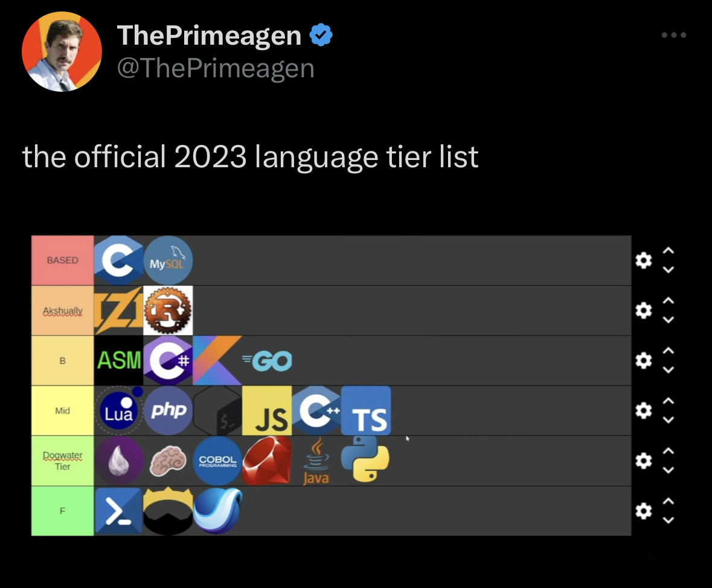Select the Go logo in B tier
Viewport: 712px width, 588px height.
(267, 360)
